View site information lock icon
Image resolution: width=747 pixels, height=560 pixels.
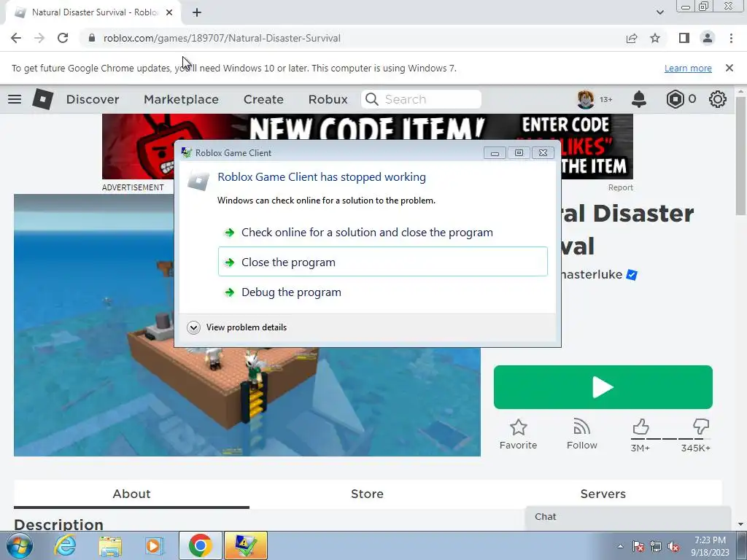(x=92, y=38)
